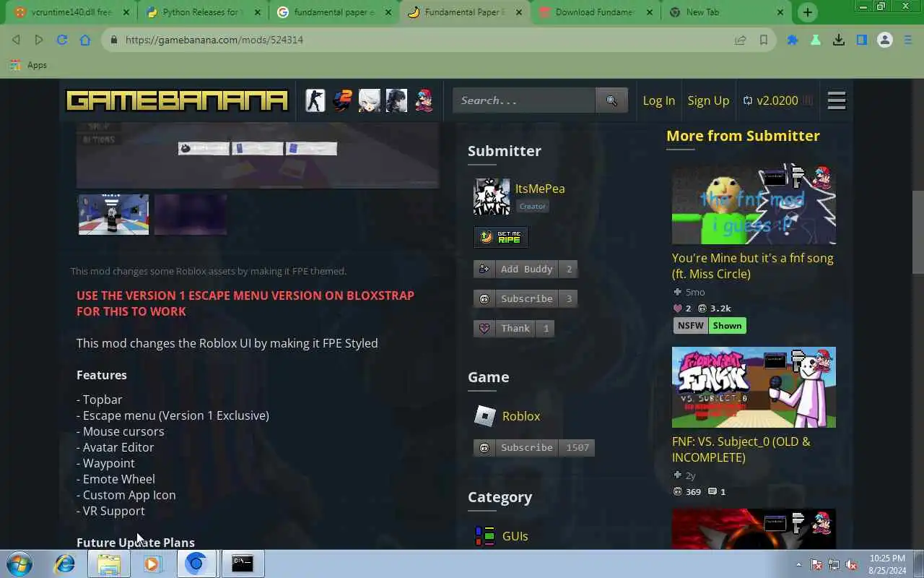Click the Baldi fnf mod thumbnail
This screenshot has width=924, height=578.
(754, 204)
